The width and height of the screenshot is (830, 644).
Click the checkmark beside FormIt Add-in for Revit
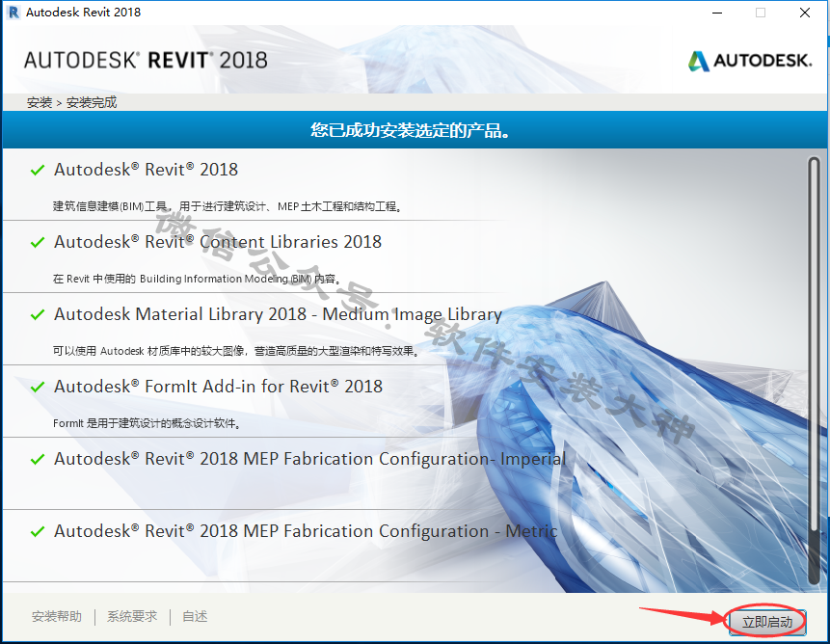37,387
